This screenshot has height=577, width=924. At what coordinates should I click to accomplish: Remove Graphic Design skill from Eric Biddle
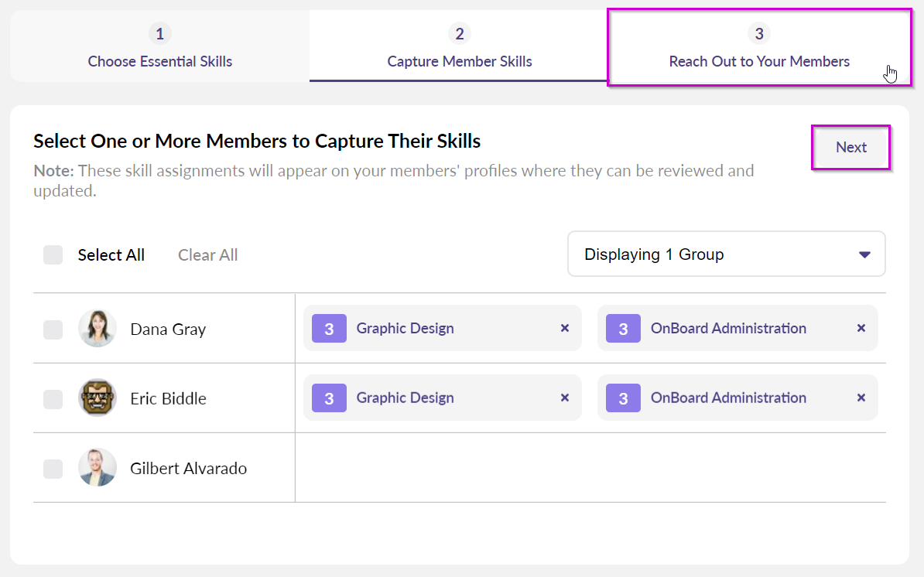(564, 398)
